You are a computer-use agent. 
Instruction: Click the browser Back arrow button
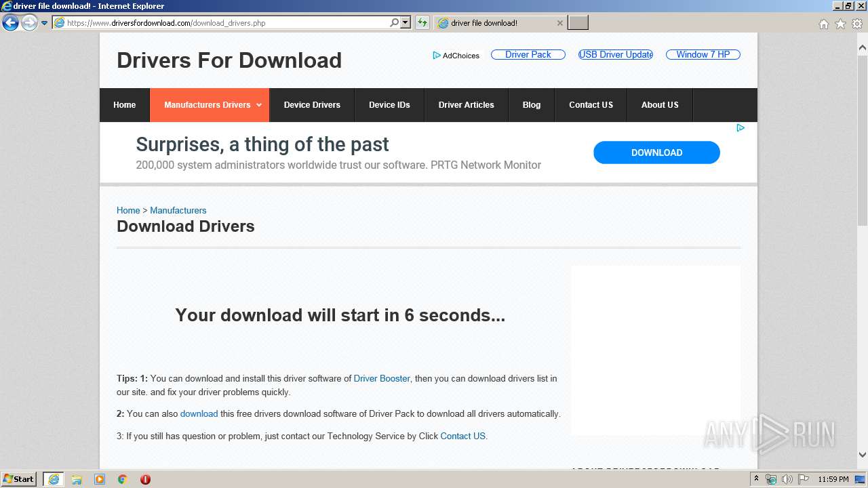coord(10,23)
